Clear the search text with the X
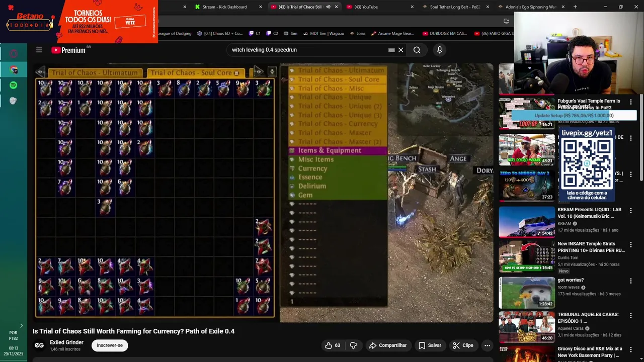644x362 pixels. click(x=401, y=50)
